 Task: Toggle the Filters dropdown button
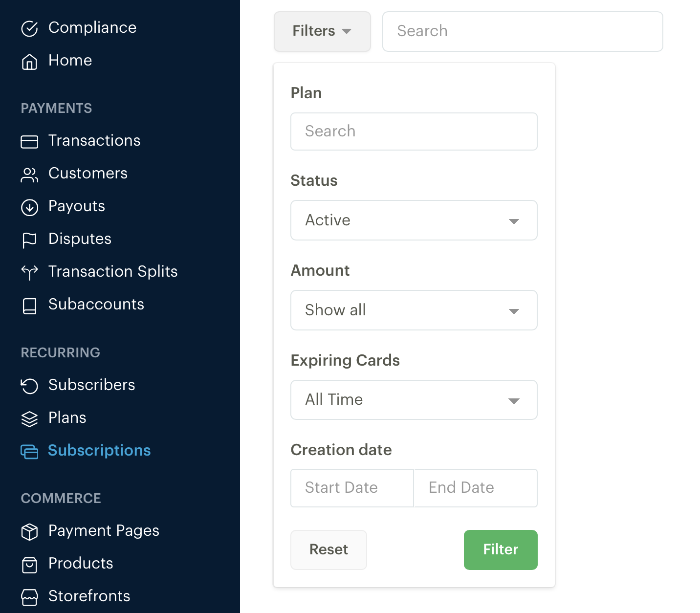(x=322, y=31)
